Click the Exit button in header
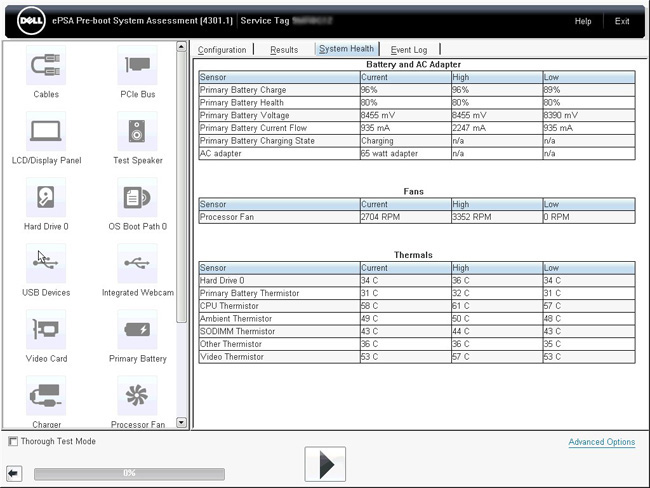 (x=622, y=21)
